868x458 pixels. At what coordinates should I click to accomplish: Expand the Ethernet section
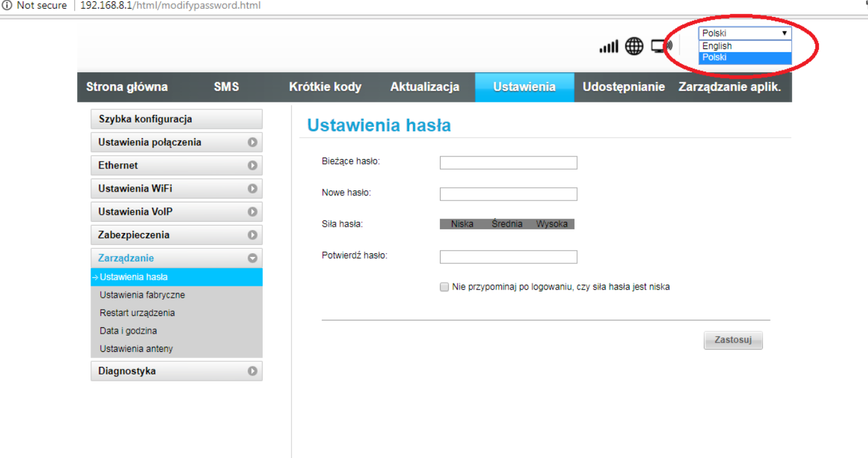253,165
